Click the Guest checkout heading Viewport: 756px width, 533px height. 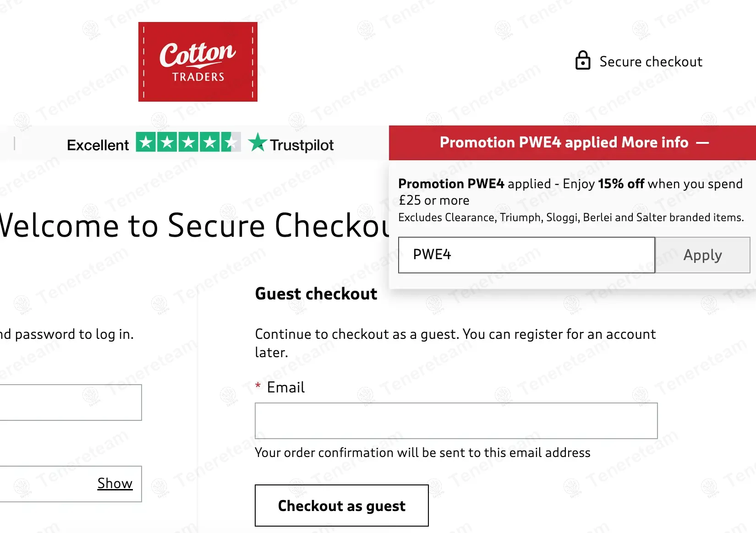316,294
